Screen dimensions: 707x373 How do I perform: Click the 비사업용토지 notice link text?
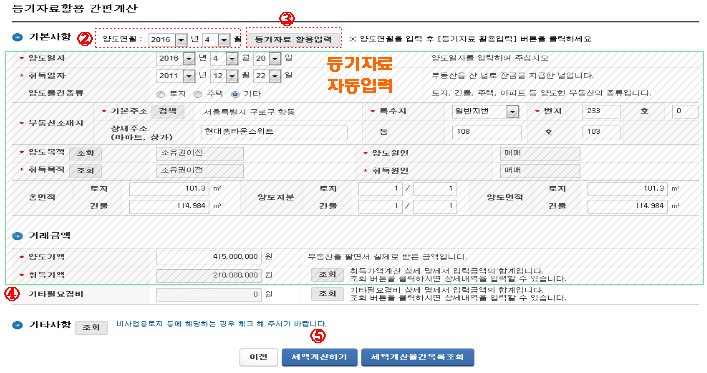[x=221, y=324]
